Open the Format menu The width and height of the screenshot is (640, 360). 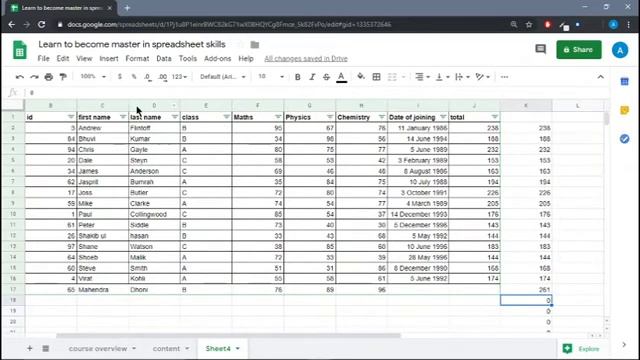[137, 59]
